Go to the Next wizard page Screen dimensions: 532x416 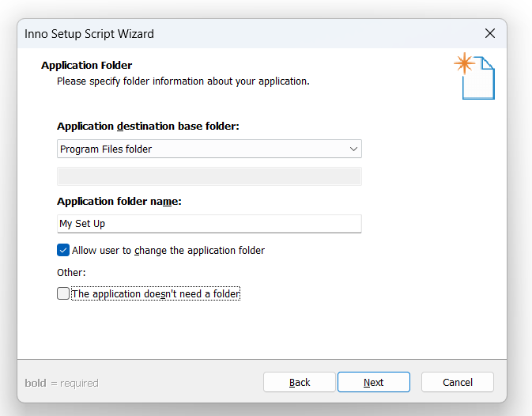click(374, 382)
